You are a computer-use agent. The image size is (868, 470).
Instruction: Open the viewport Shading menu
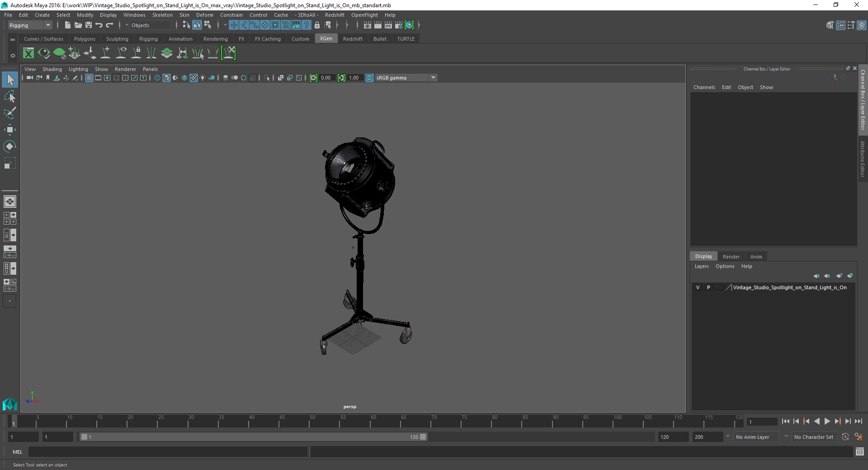click(52, 69)
